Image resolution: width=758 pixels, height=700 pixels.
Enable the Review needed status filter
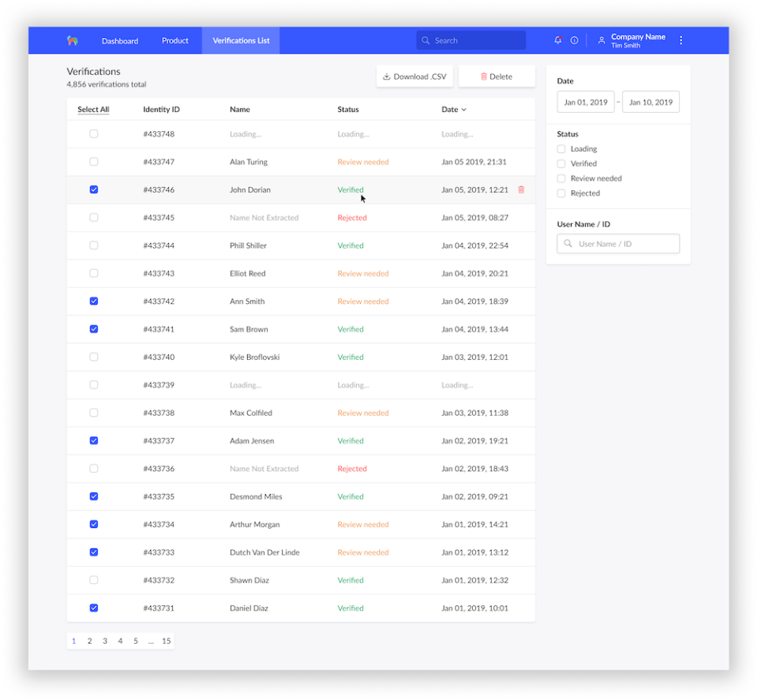561,178
